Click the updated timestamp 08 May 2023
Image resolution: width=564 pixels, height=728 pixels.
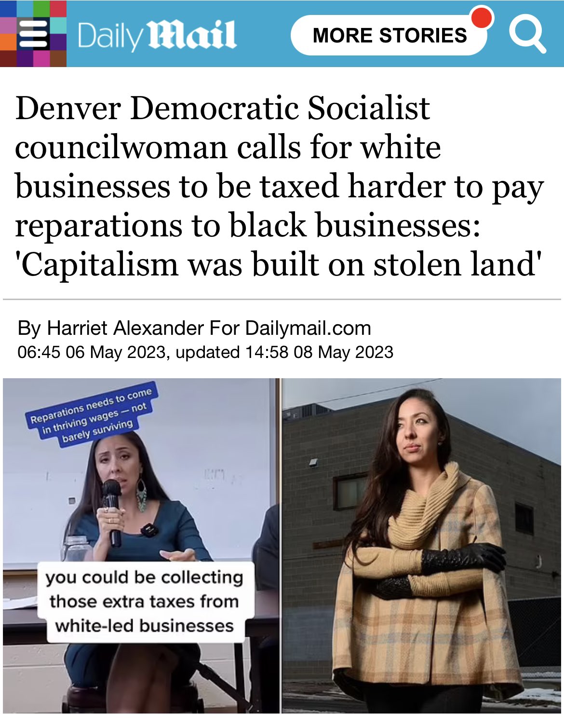click(x=344, y=352)
